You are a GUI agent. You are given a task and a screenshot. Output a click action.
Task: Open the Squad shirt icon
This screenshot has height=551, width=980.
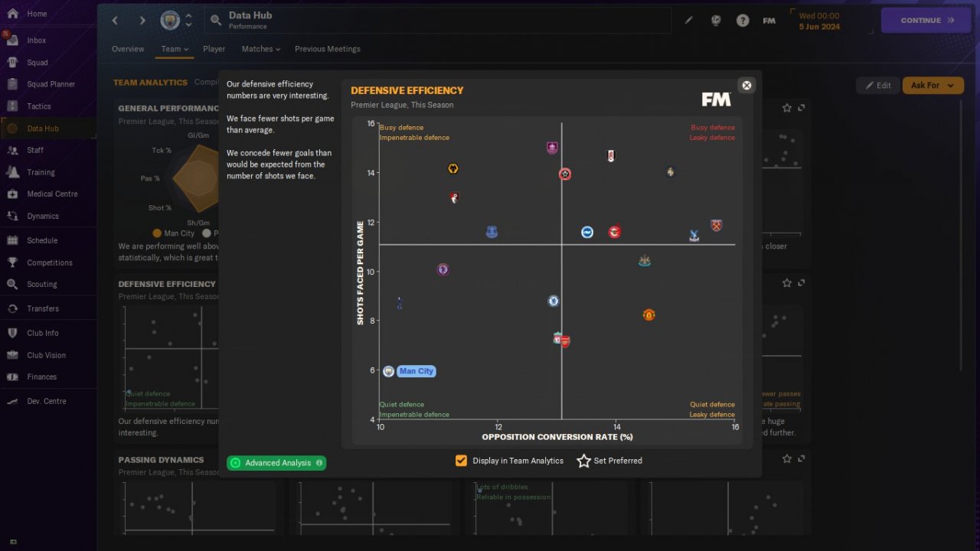12,63
